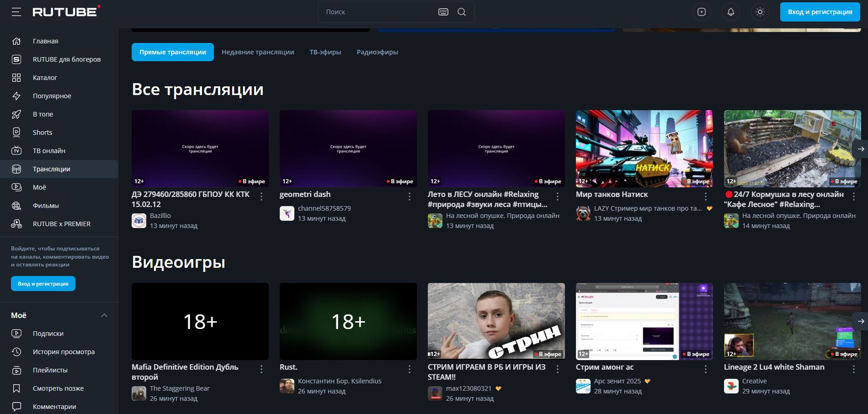Open options menu for Lineage 2 Lu4 stream
The height and width of the screenshot is (414, 868).
point(854,369)
